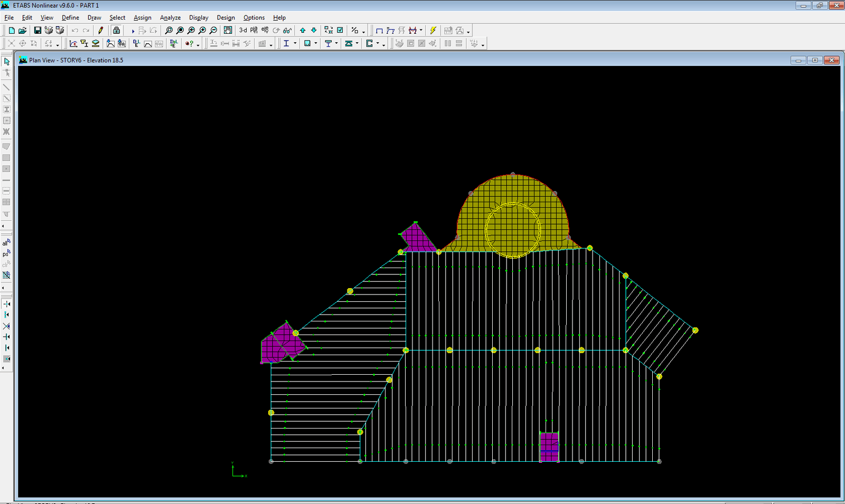Click the Show Undeformed Shape icon

coord(379,31)
